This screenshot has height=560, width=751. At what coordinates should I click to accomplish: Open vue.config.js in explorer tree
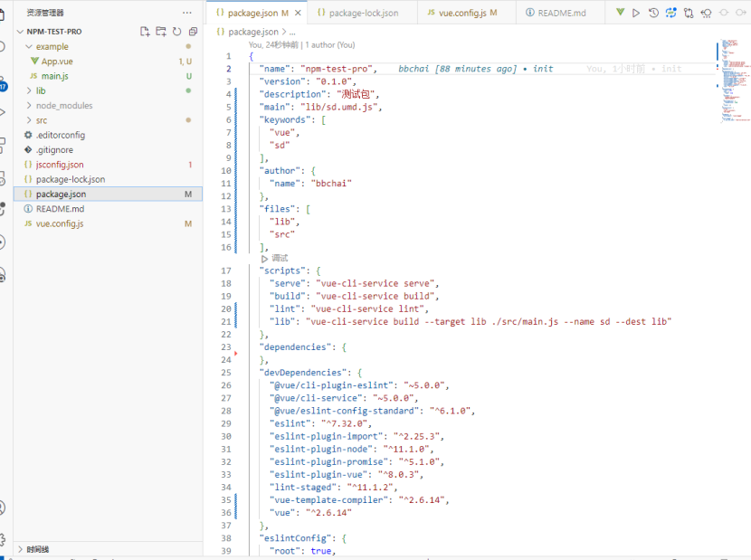tap(60, 223)
